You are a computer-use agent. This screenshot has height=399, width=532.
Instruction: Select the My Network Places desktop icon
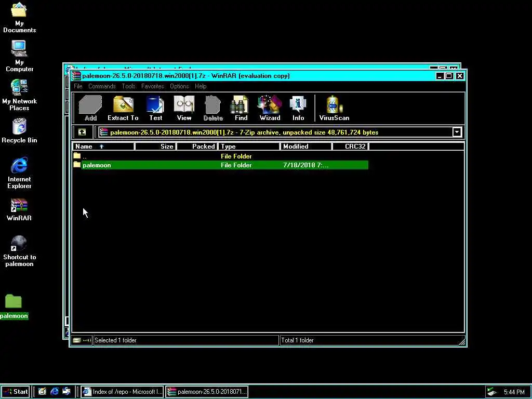pyautogui.click(x=19, y=95)
